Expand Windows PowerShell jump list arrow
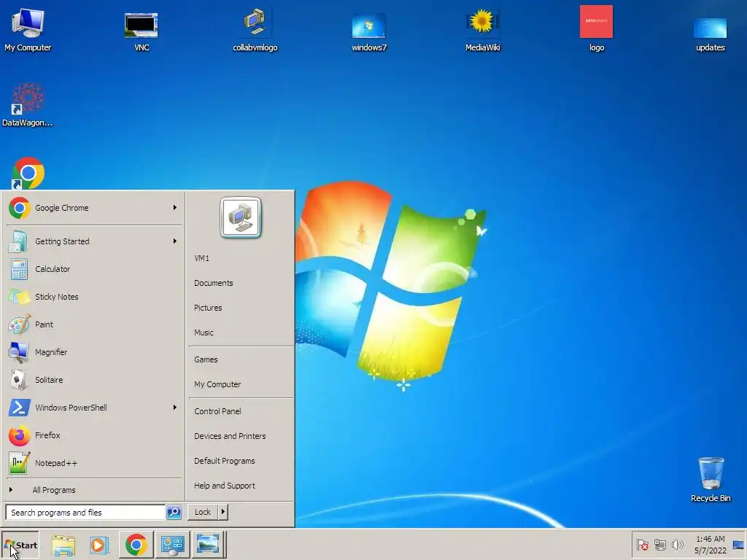Image resolution: width=747 pixels, height=560 pixels. (175, 407)
